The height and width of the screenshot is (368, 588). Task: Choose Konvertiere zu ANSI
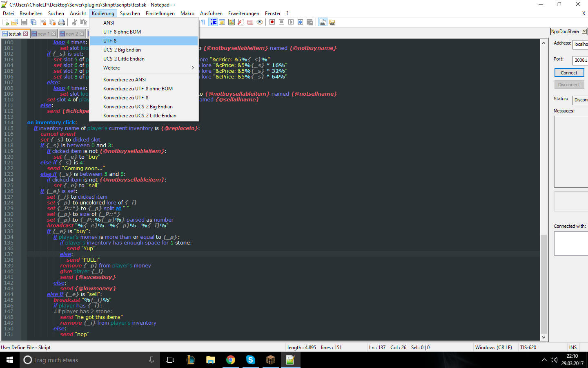click(x=144, y=80)
